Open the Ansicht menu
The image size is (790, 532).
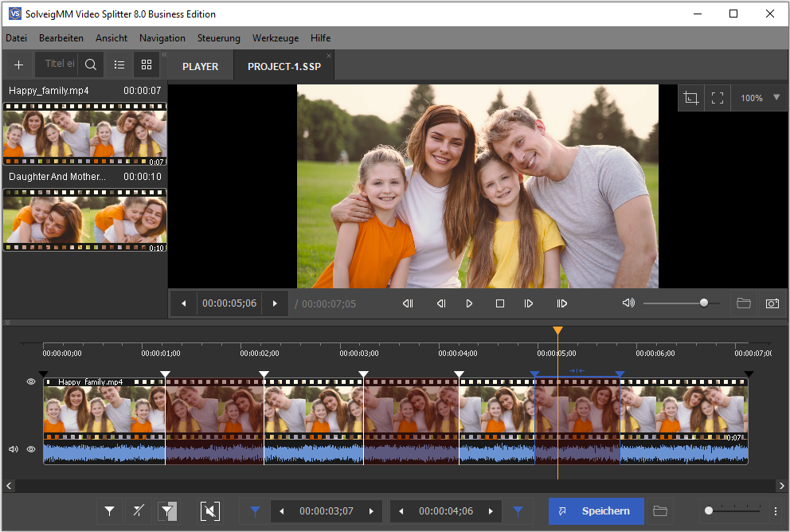[111, 38]
